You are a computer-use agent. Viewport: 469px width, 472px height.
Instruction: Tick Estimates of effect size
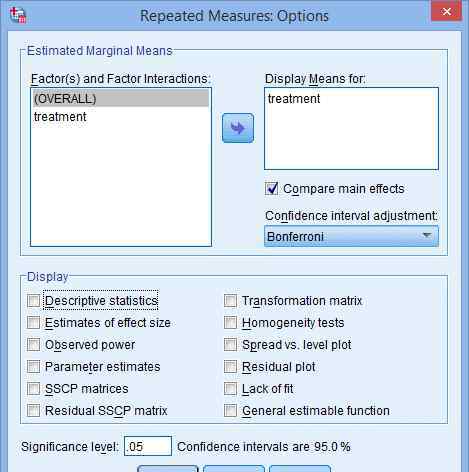point(33,323)
